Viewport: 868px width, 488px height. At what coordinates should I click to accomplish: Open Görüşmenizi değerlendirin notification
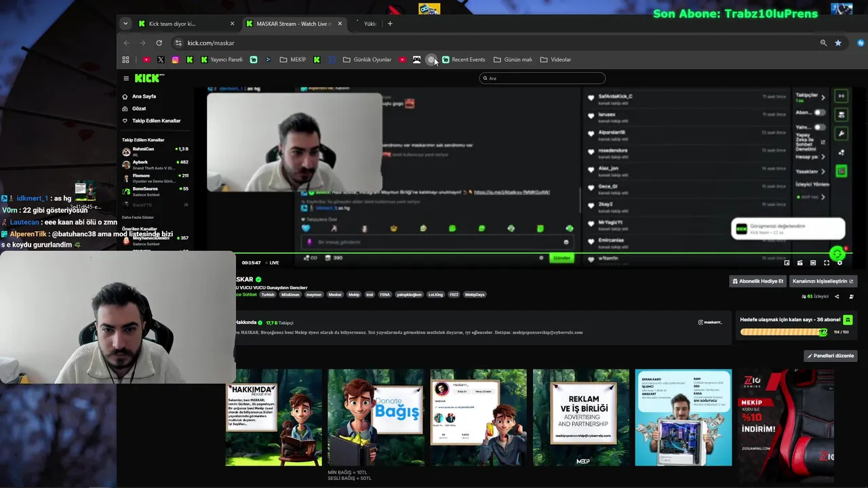coord(788,228)
